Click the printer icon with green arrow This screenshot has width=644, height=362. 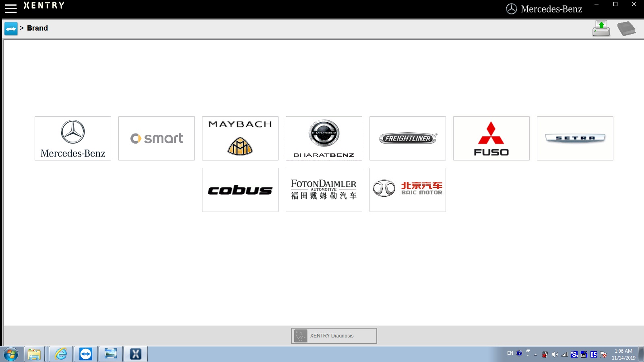(601, 29)
